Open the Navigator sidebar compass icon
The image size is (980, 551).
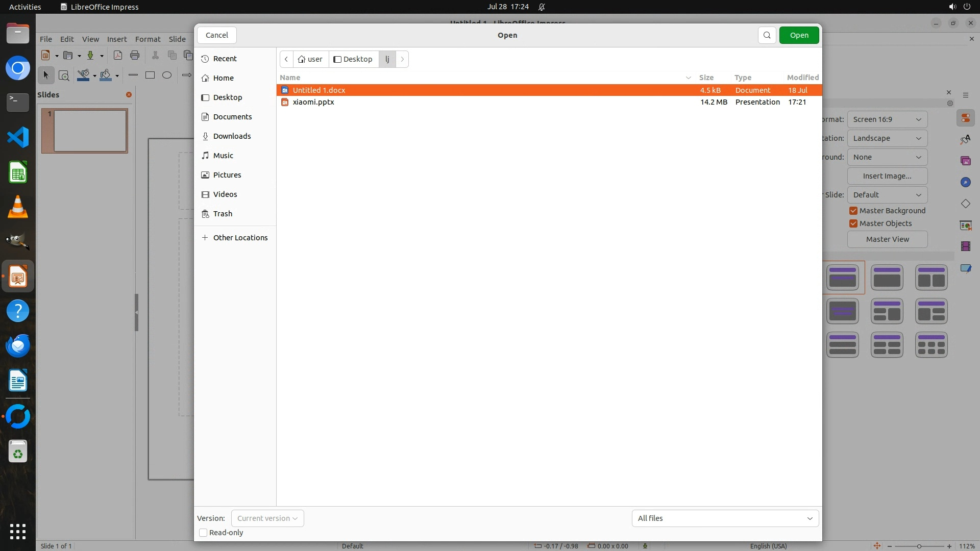pos(965,182)
